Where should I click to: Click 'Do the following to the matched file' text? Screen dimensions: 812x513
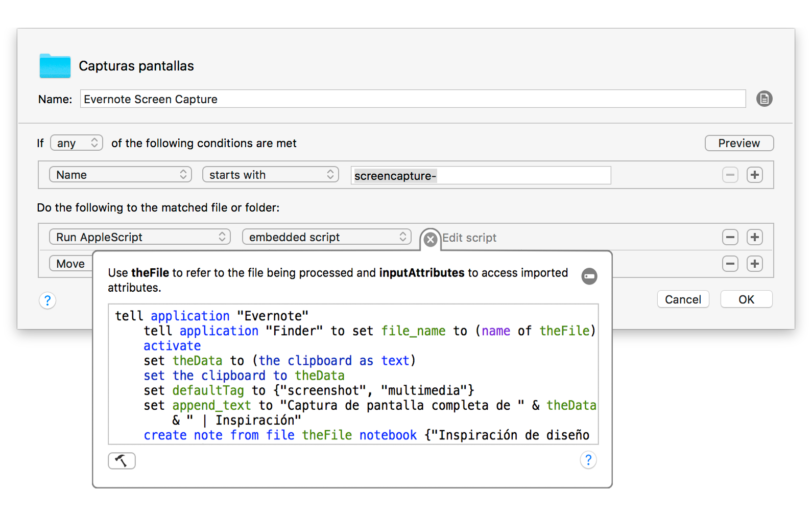(158, 207)
